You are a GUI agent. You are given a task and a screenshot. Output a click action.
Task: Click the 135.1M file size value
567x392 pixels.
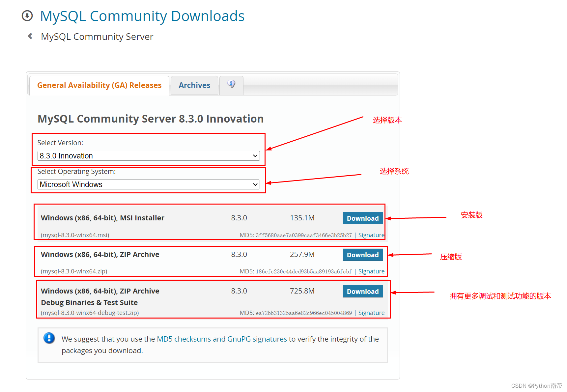(x=302, y=218)
